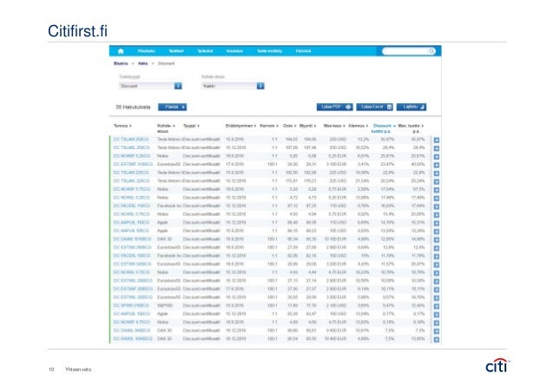Expand plus icon for DC NOK6F 5.25CG row
Screen dimensions: 554x392
437,157
